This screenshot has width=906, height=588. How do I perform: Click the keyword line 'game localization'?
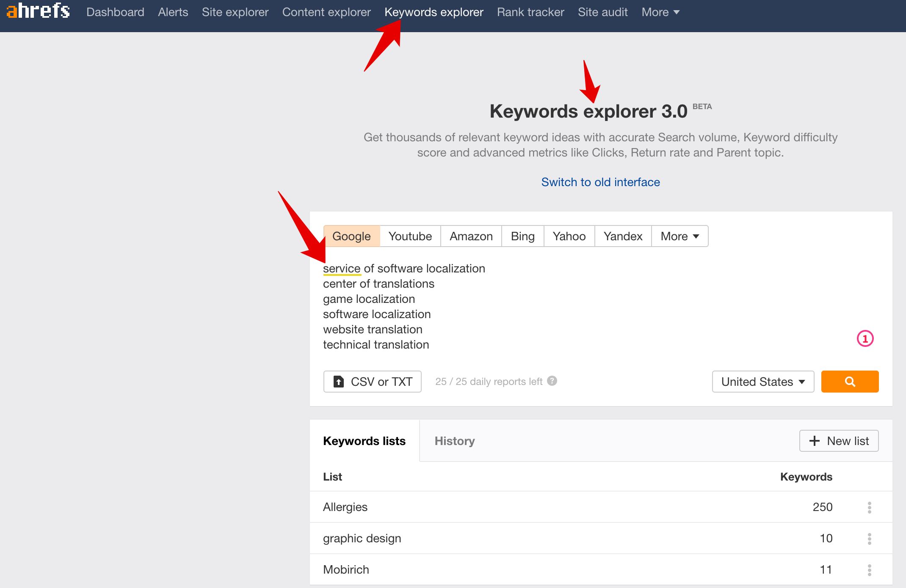pyautogui.click(x=369, y=299)
